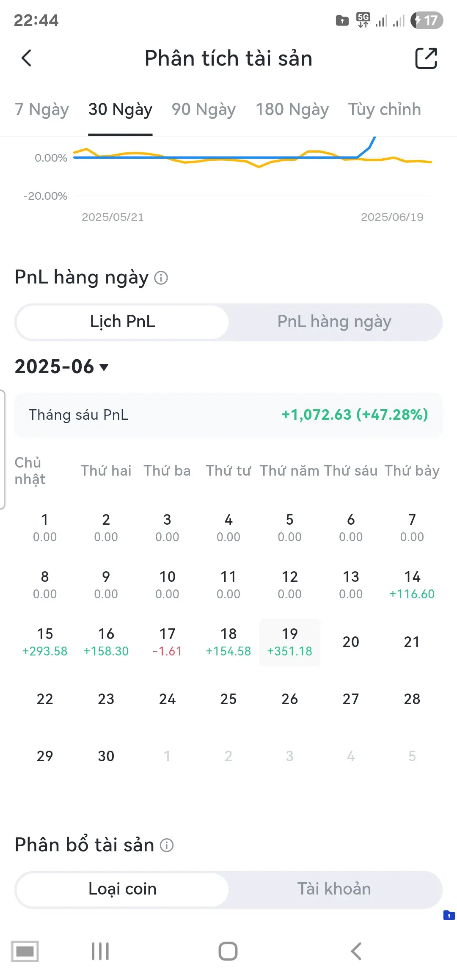Switch to Lịch PnL view
The height and width of the screenshot is (980, 457).
[122, 322]
